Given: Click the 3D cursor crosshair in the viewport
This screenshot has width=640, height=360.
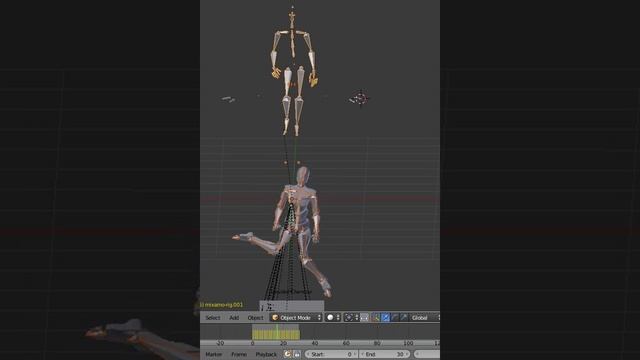Looking at the screenshot, I should 360,98.
